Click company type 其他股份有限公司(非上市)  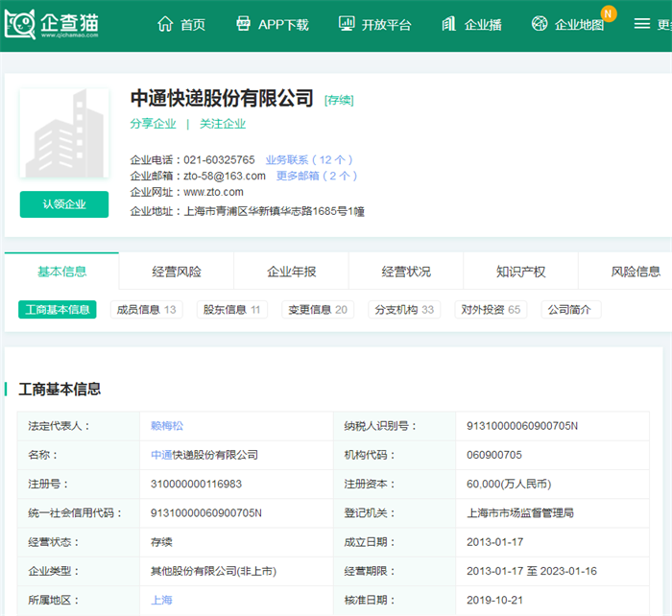point(213,571)
